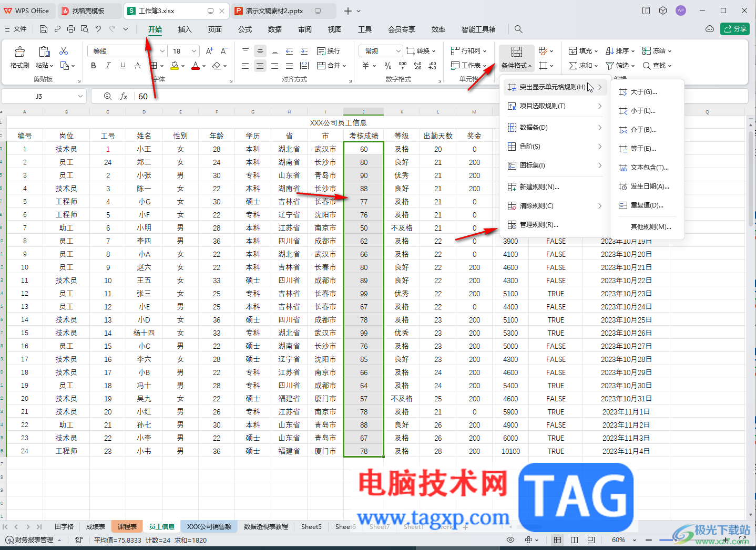756x550 pixels.
Task: Select submenu entry 大于(G)...
Action: [647, 92]
